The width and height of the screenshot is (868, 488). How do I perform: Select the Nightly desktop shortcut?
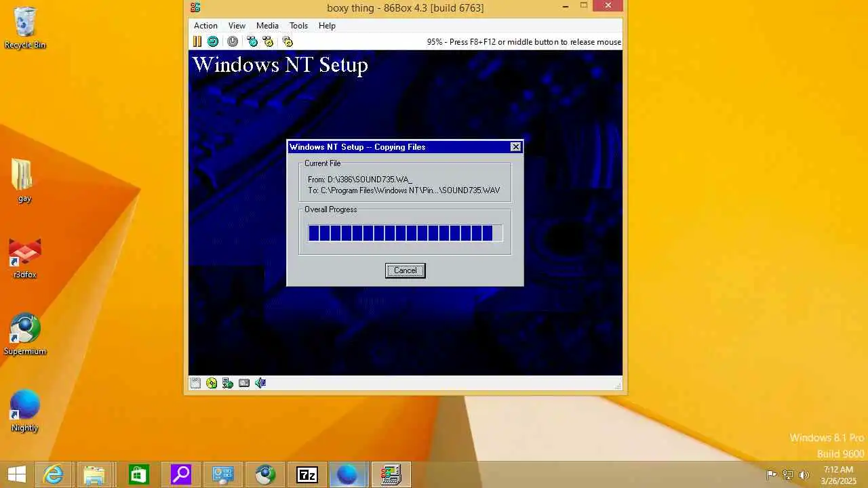25,411
